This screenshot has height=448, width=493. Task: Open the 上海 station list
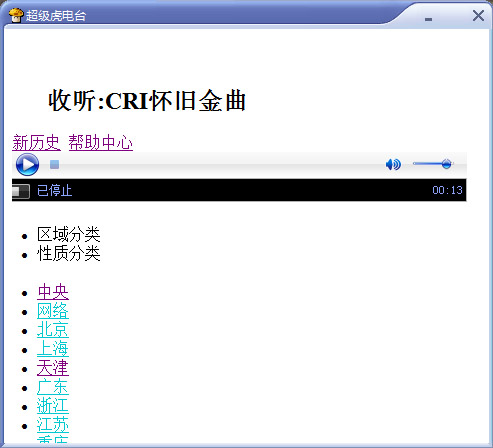click(53, 349)
